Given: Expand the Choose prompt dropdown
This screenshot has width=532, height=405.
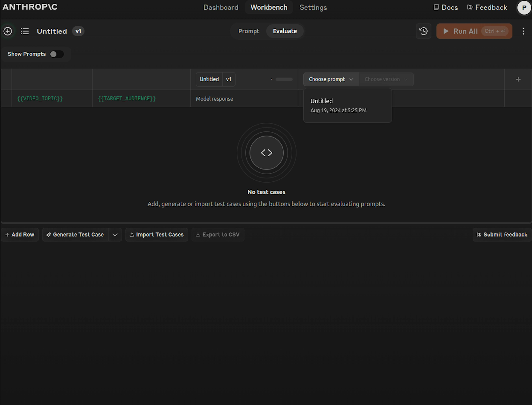Looking at the screenshot, I should 331,79.
